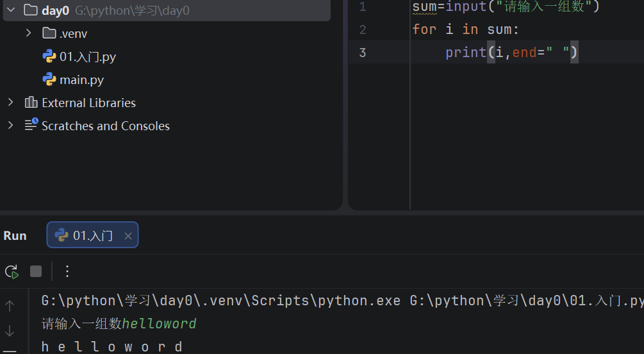This screenshot has height=354, width=644.
Task: Click the 请输入一组数helloword console line
Action: 119,324
